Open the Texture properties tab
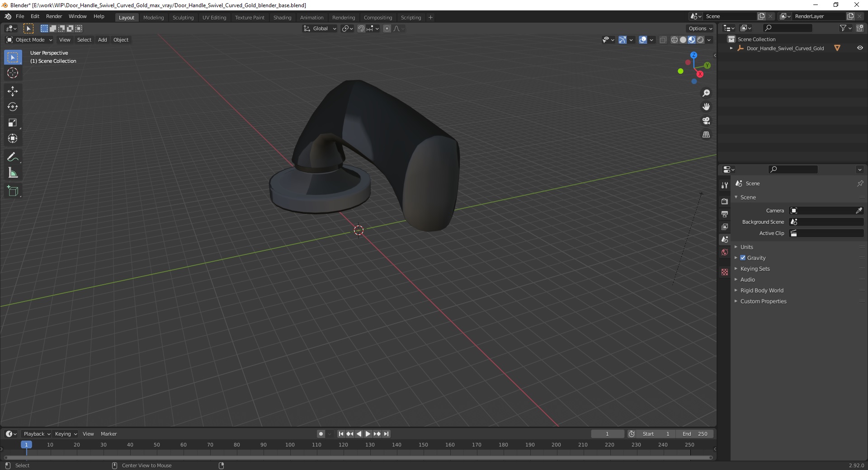868x470 pixels. pyautogui.click(x=725, y=272)
